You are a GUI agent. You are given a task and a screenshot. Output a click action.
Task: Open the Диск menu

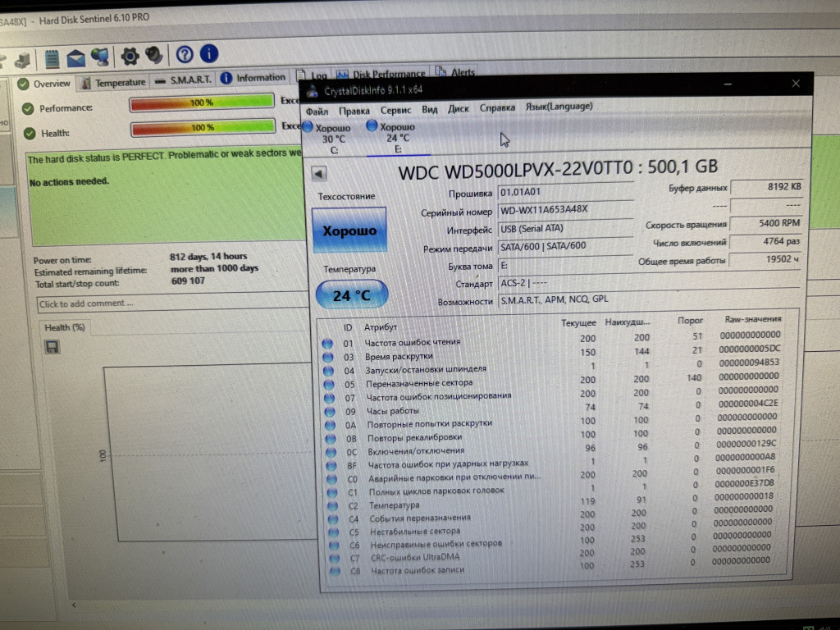(458, 108)
